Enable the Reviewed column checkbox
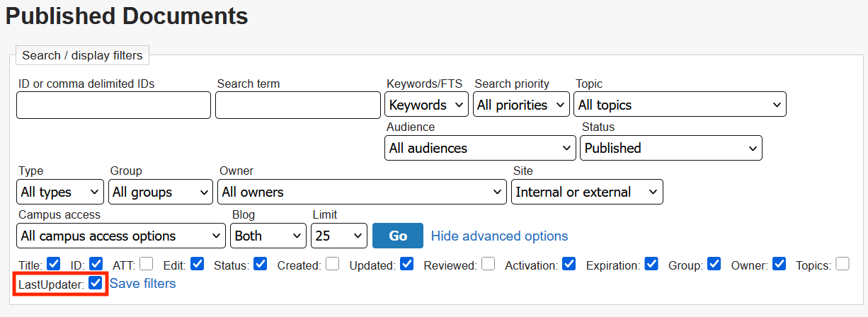868x317 pixels. coord(488,265)
